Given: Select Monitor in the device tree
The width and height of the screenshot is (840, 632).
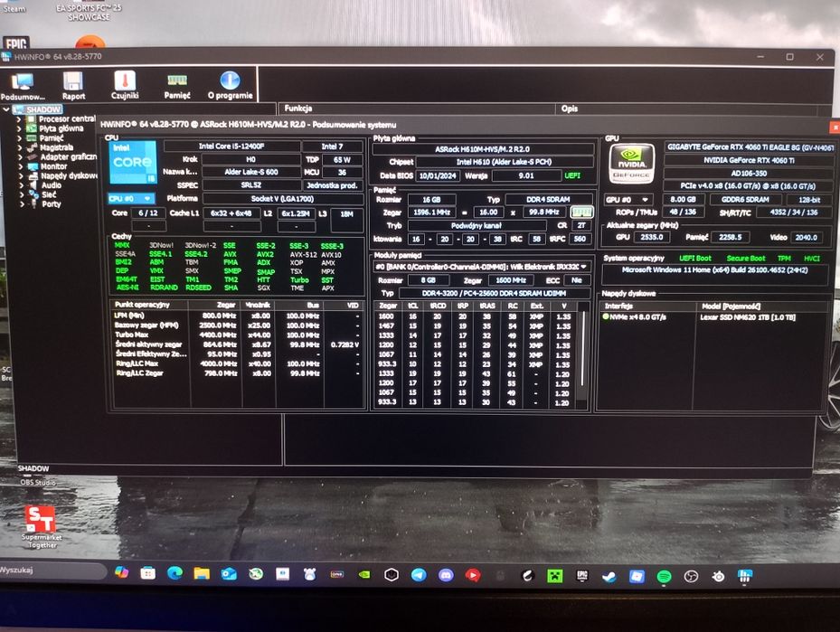Looking at the screenshot, I should 53,166.
